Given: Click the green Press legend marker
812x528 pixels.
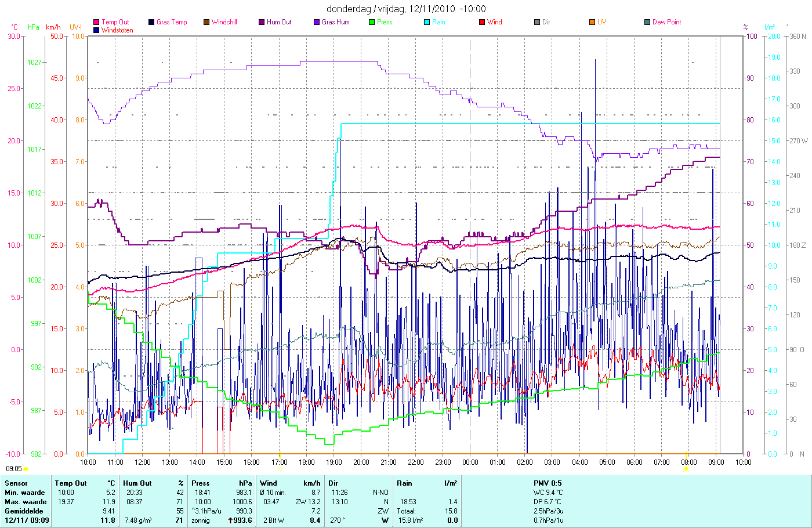Looking at the screenshot, I should pyautogui.click(x=372, y=22).
